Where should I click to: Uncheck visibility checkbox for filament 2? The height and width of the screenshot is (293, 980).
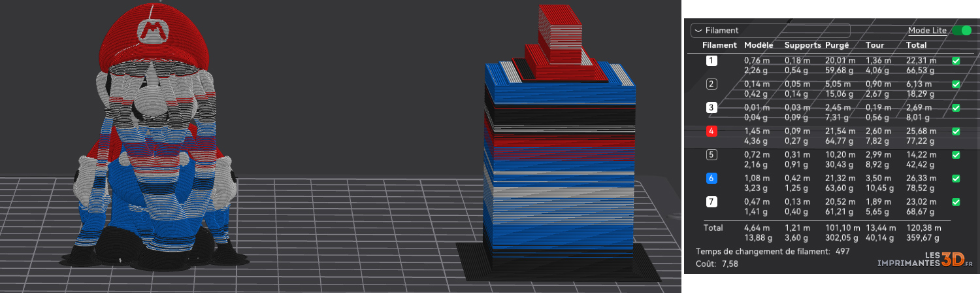click(x=956, y=84)
